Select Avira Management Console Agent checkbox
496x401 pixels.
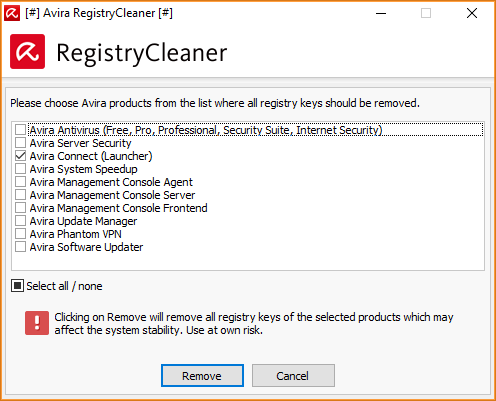point(20,182)
